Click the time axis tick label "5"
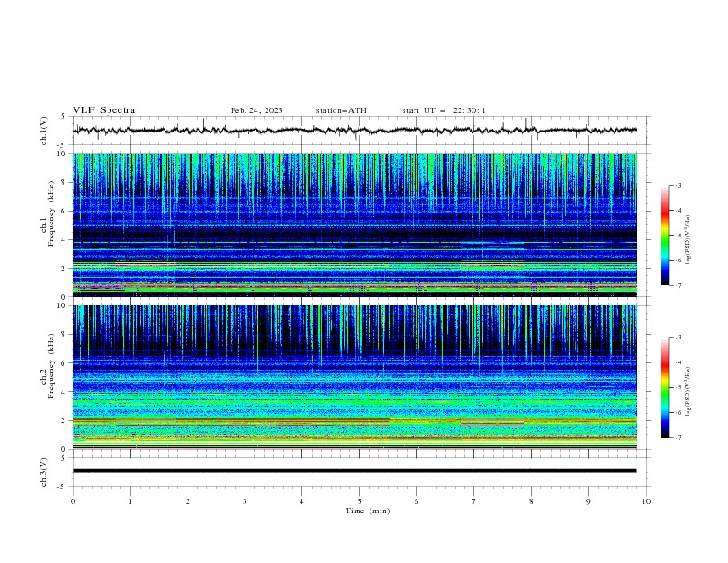Screen dimensions: 728x563 click(359, 501)
